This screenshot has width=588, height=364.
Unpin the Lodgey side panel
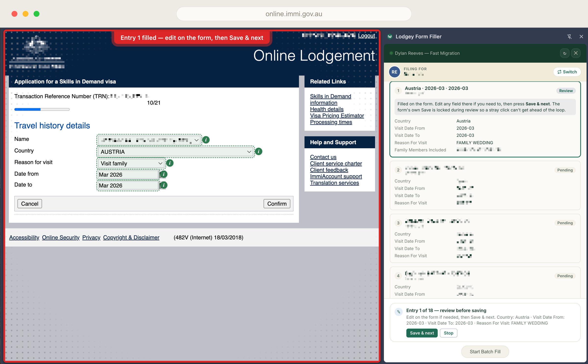pyautogui.click(x=569, y=37)
